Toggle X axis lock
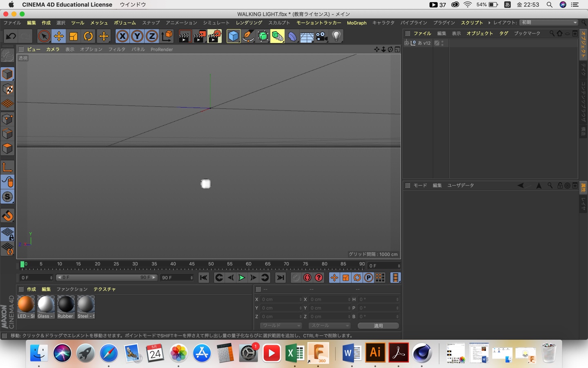The image size is (588, 368). click(x=122, y=36)
